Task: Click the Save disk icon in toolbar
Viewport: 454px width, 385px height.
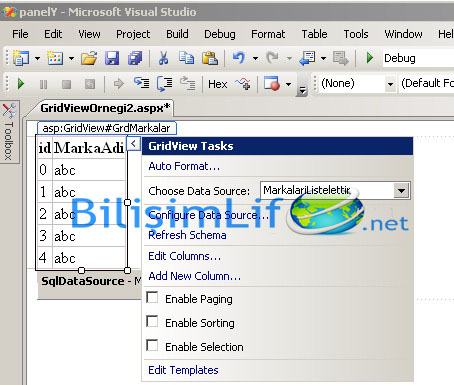Action: [x=112, y=58]
